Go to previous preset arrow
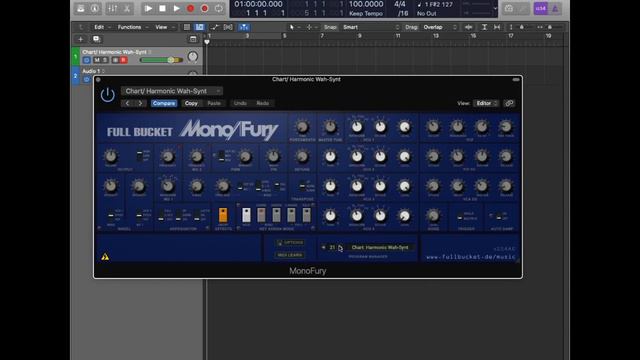This screenshot has width=640, height=360. (127, 103)
